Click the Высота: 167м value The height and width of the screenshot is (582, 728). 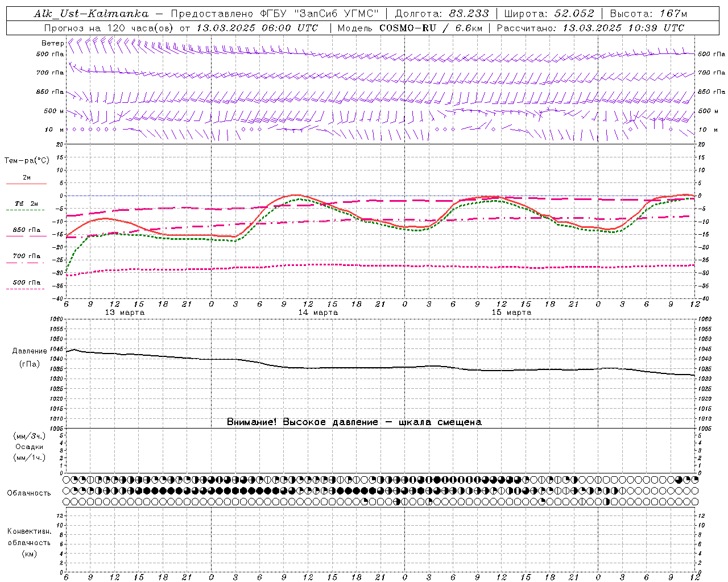point(648,14)
